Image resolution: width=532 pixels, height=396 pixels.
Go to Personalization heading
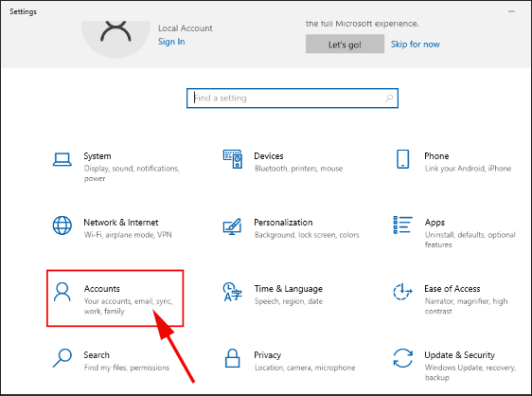[283, 223]
